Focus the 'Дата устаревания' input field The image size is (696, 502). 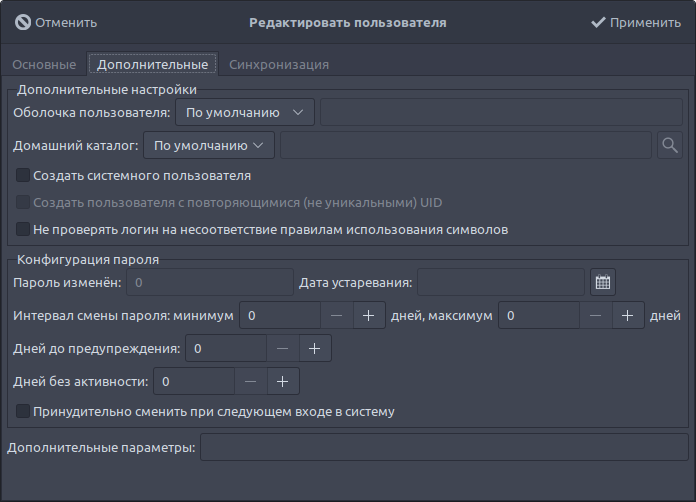[500, 283]
